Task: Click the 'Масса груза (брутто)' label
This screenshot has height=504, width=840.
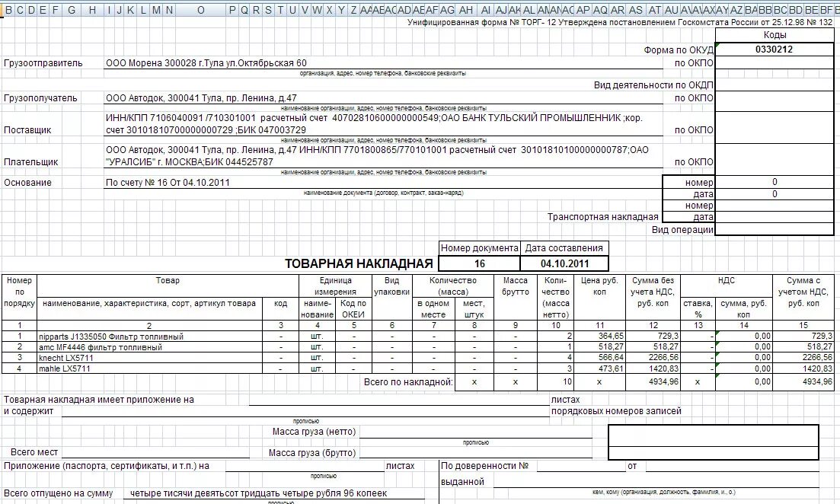Action: [x=312, y=453]
